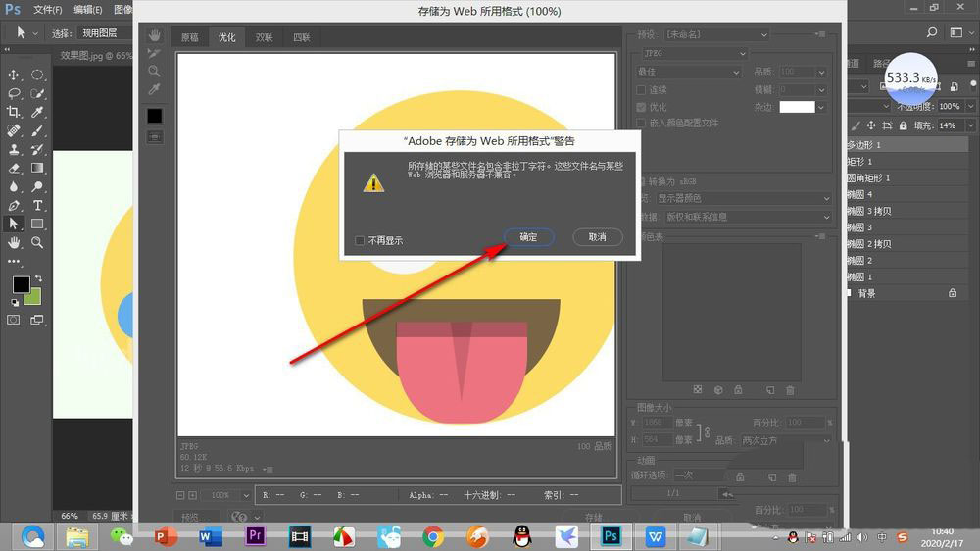Click the 确定 button in the warning dialog
This screenshot has height=551, width=980.
pyautogui.click(x=529, y=237)
